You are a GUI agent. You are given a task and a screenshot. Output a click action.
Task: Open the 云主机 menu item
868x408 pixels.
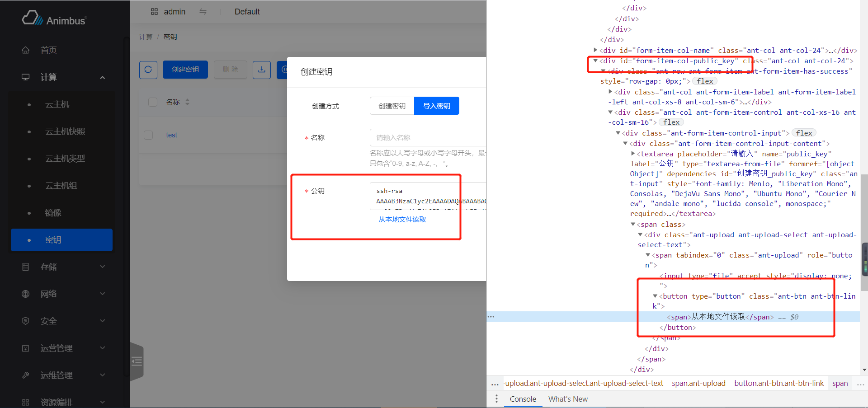point(57,104)
